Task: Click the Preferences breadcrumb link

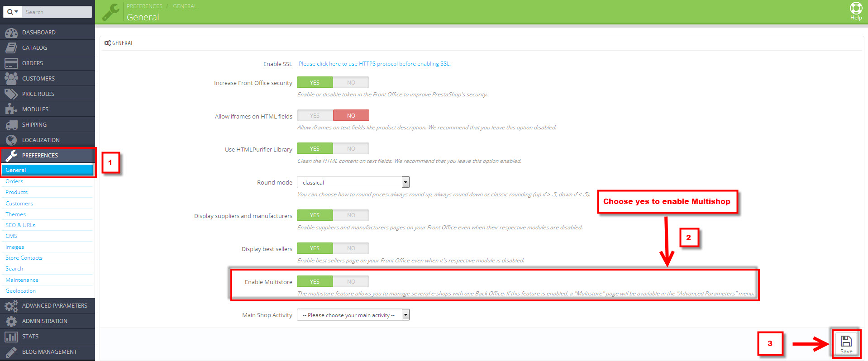Action: click(x=144, y=6)
